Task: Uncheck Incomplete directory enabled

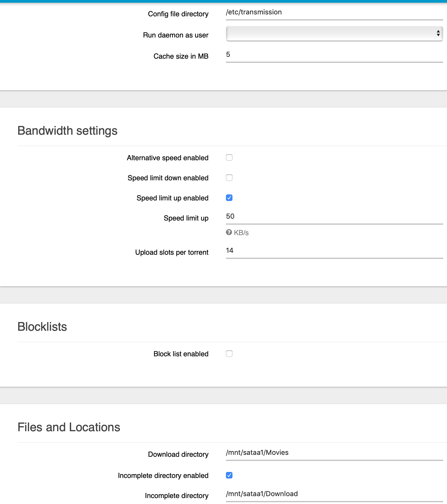Action: pos(229,475)
